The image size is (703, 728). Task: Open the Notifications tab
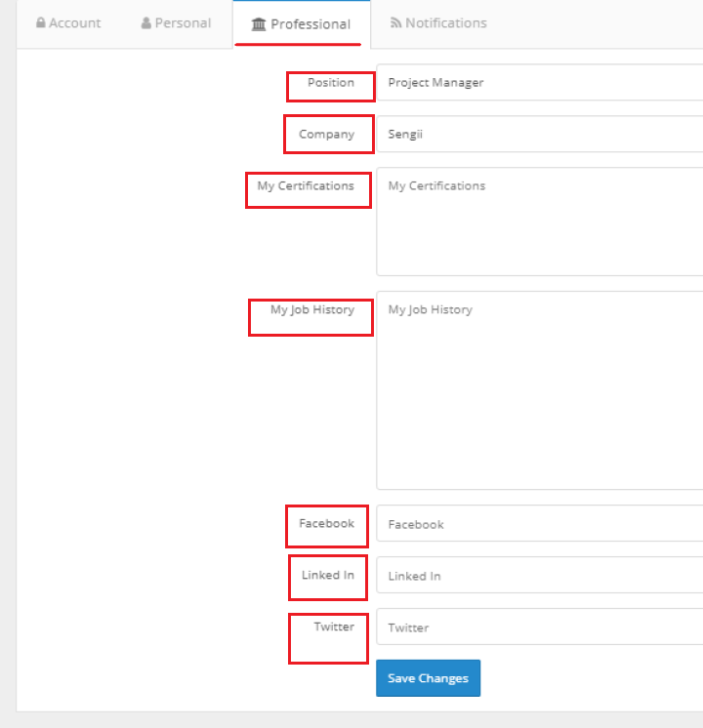click(438, 23)
